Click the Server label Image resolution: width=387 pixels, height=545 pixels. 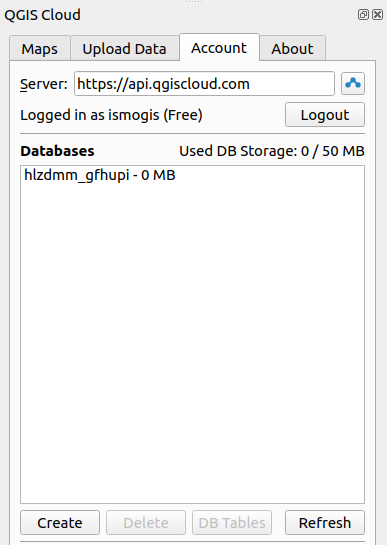click(x=43, y=84)
